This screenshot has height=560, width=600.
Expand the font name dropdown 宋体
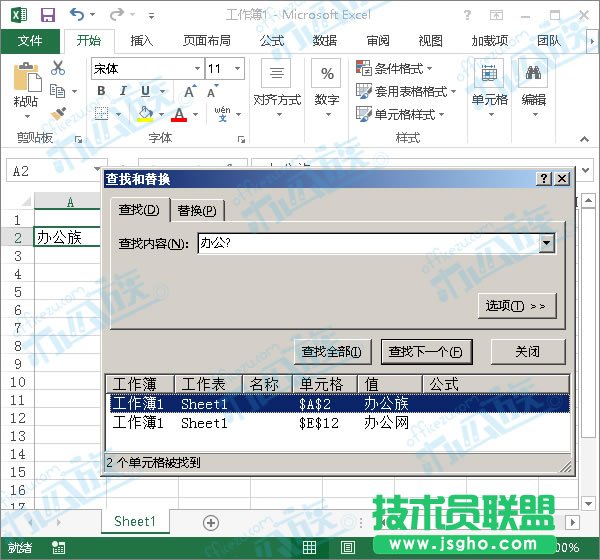tap(197, 69)
